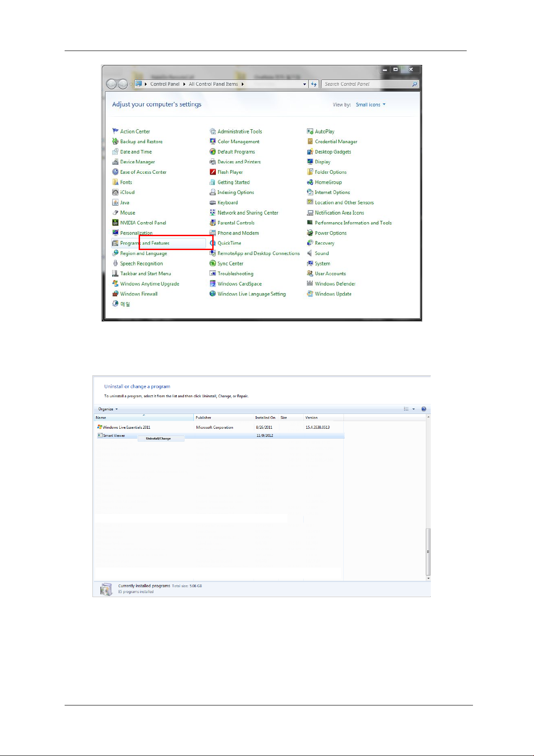Click the Back navigation button
This screenshot has width=534, height=756.
pyautogui.click(x=111, y=84)
